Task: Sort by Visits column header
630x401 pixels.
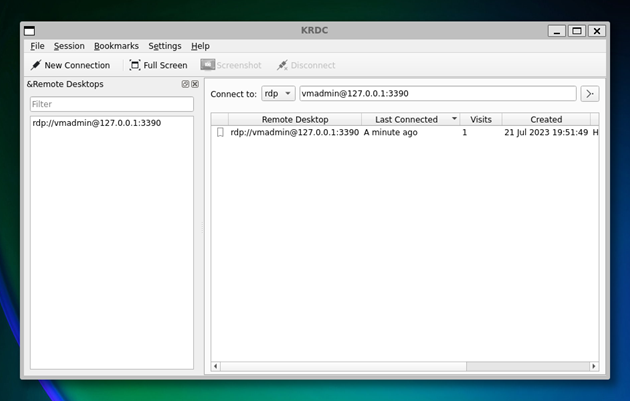Action: [481, 119]
